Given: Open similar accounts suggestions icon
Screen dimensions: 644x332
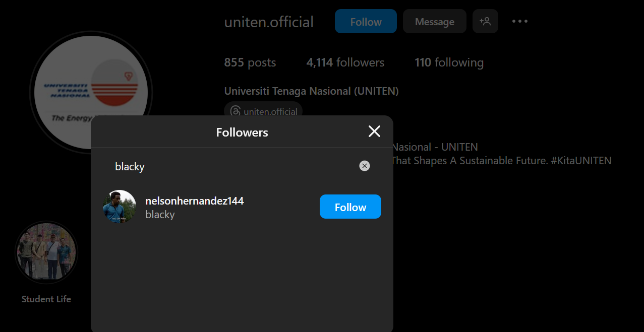Looking at the screenshot, I should (485, 22).
